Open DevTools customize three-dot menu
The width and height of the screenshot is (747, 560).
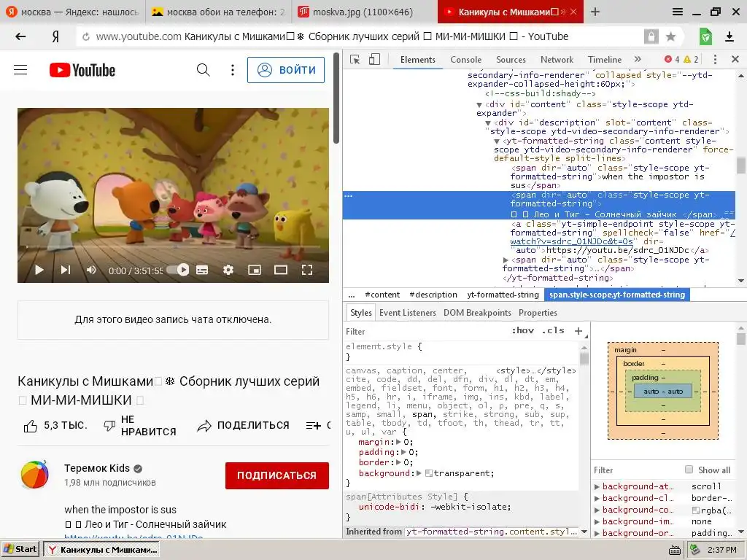click(715, 60)
